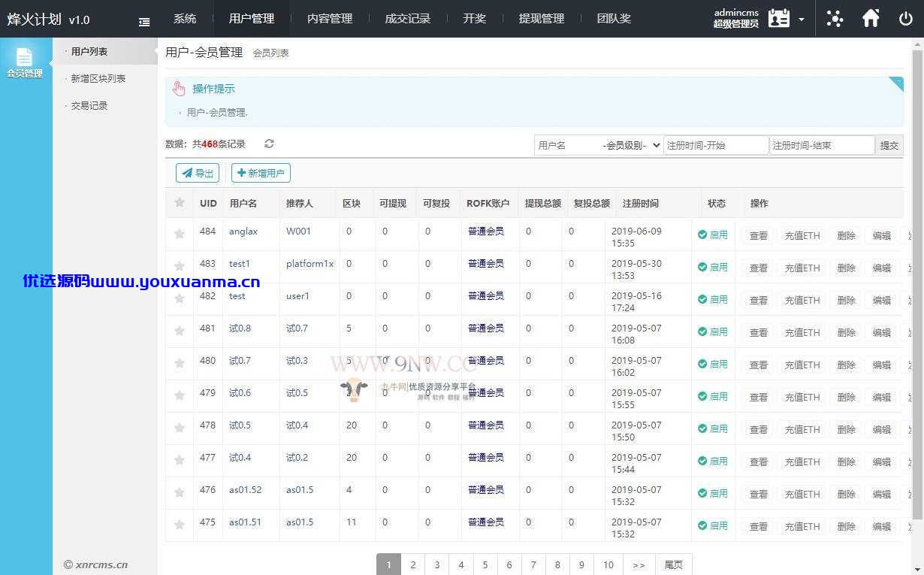Open the 成交记录 top menu
The width and height of the screenshot is (924, 575).
[408, 19]
